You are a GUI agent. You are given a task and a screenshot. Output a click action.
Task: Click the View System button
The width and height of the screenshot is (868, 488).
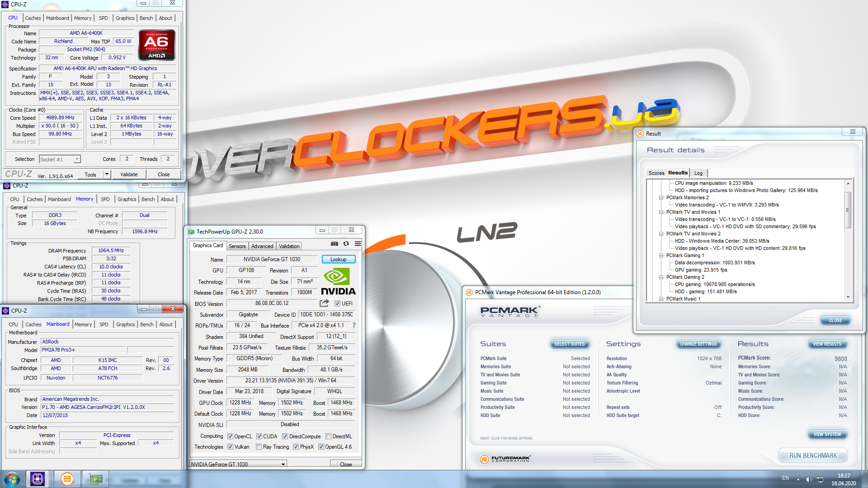(827, 435)
